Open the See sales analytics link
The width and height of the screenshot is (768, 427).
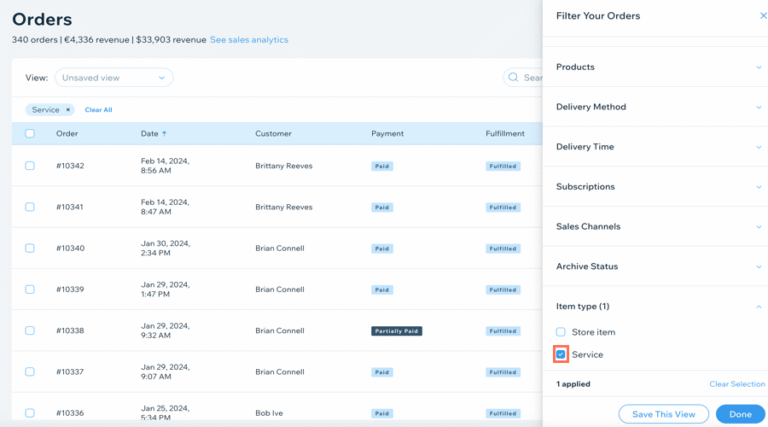tap(249, 40)
